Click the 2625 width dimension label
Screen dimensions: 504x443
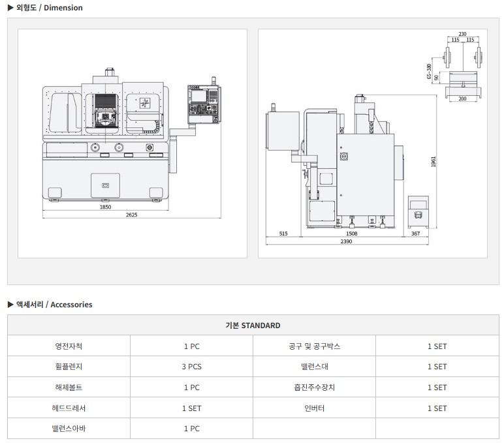point(132,215)
